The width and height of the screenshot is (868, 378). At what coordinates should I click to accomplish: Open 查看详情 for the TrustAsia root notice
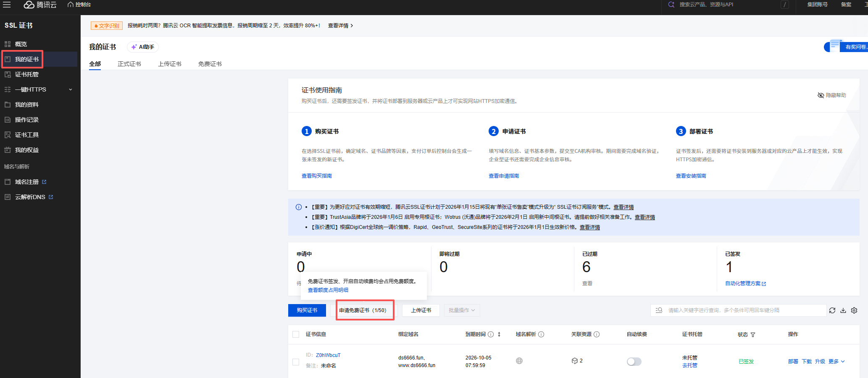coord(645,217)
